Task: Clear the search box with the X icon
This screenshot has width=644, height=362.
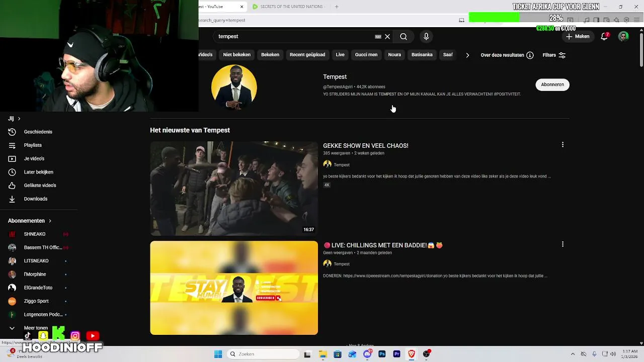Action: 387,37
